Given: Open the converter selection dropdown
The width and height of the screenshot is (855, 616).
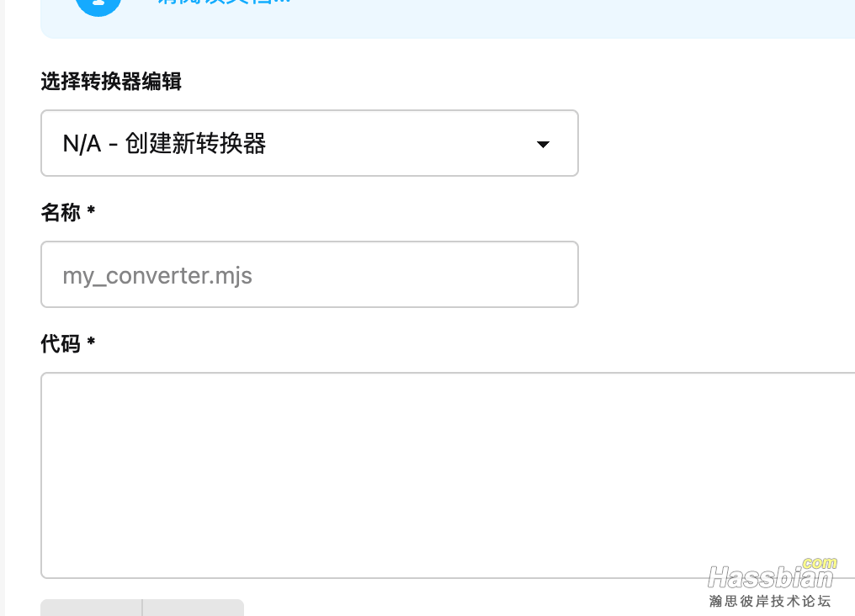Looking at the screenshot, I should tap(309, 143).
